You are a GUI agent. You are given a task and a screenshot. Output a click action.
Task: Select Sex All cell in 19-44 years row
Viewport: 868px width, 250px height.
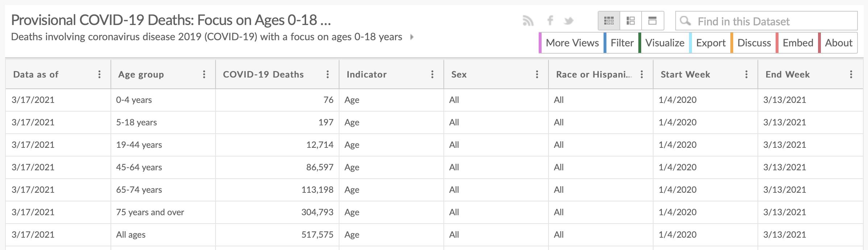496,145
